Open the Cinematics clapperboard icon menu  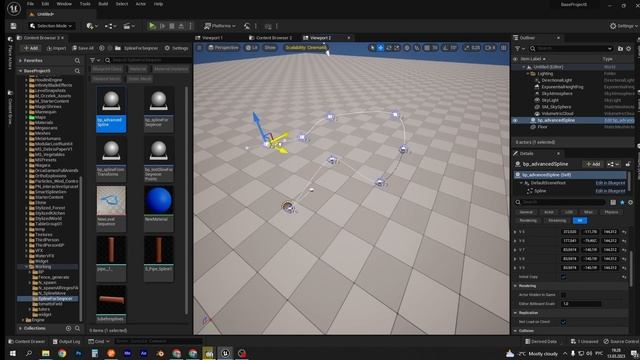click(x=129, y=26)
